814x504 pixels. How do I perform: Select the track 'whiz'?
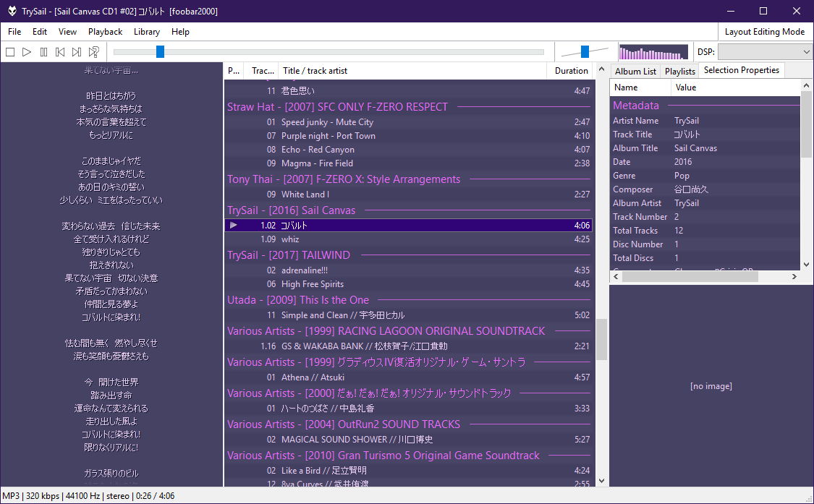tap(409, 239)
